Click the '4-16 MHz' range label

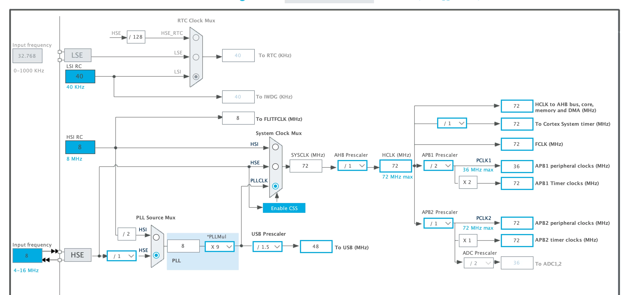click(x=26, y=270)
